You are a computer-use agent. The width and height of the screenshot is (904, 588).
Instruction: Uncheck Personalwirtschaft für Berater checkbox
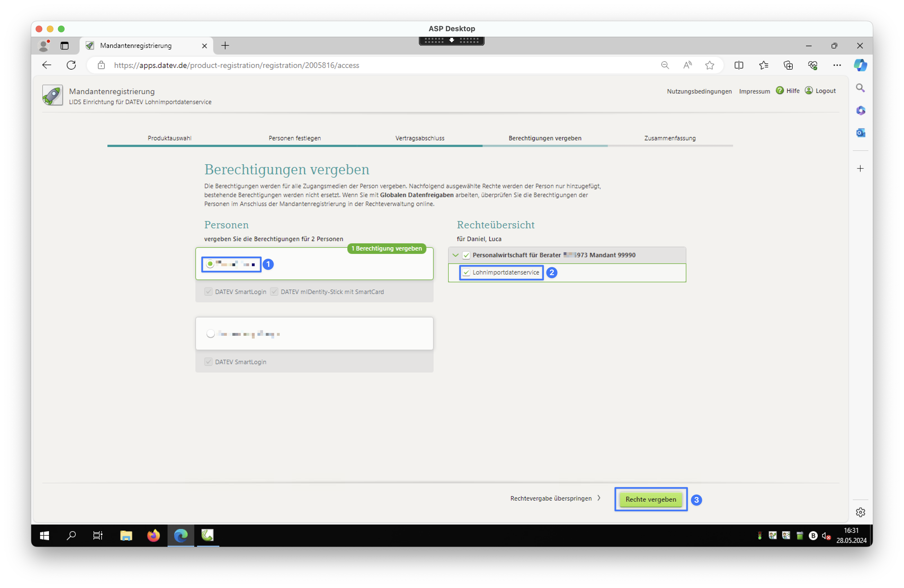click(466, 255)
